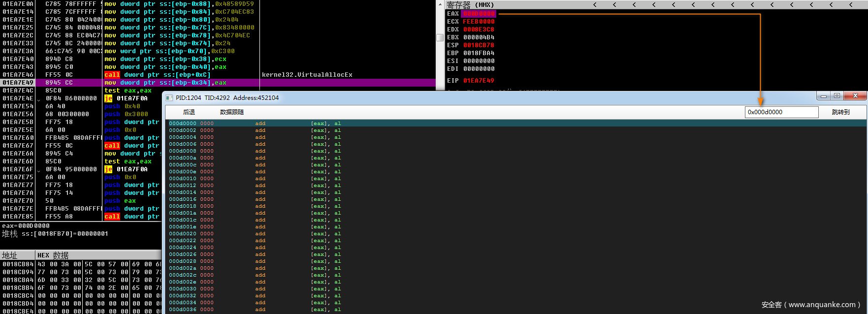This screenshot has height=314, width=868.
Task: Focus the 0x000d0000 address input field
Action: [x=781, y=112]
